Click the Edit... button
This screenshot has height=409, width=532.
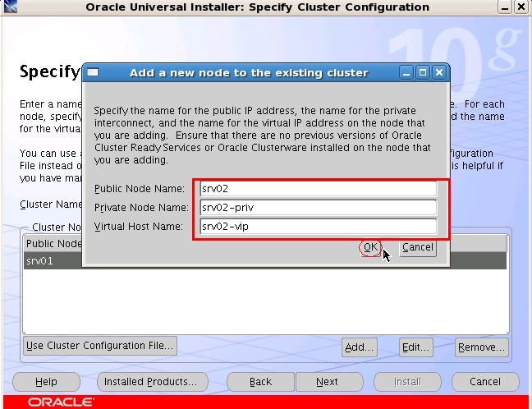[x=416, y=347]
